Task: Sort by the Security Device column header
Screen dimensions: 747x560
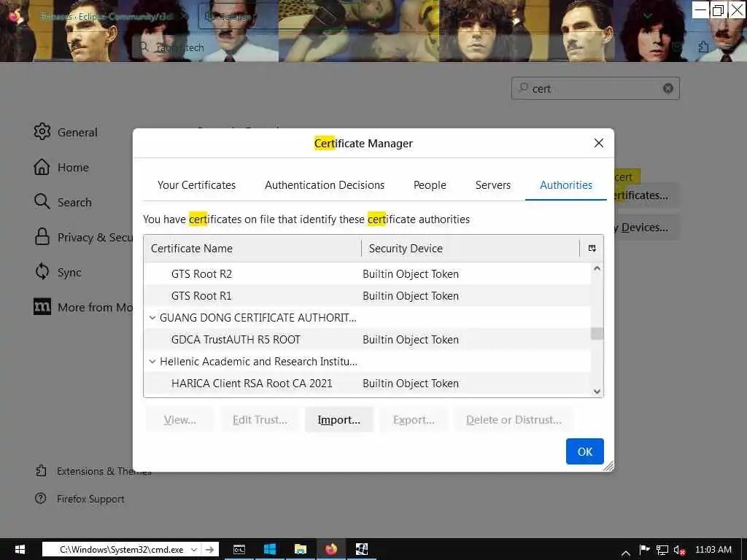Action: [471, 248]
